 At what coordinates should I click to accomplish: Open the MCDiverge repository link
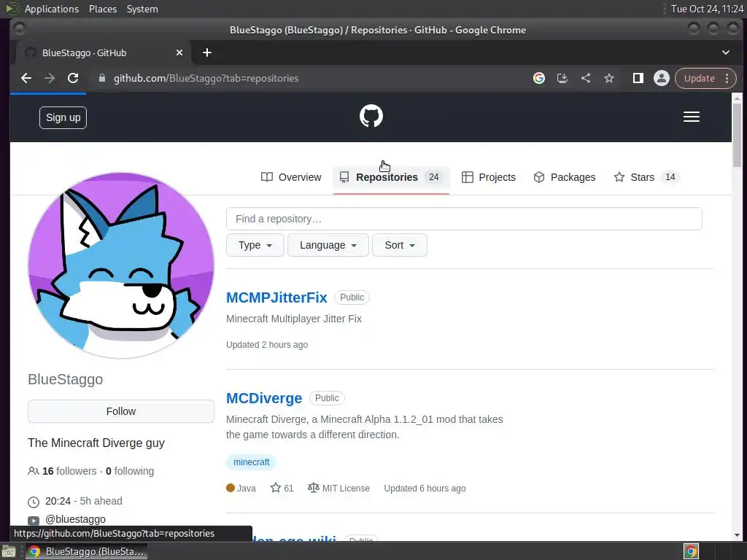[264, 398]
